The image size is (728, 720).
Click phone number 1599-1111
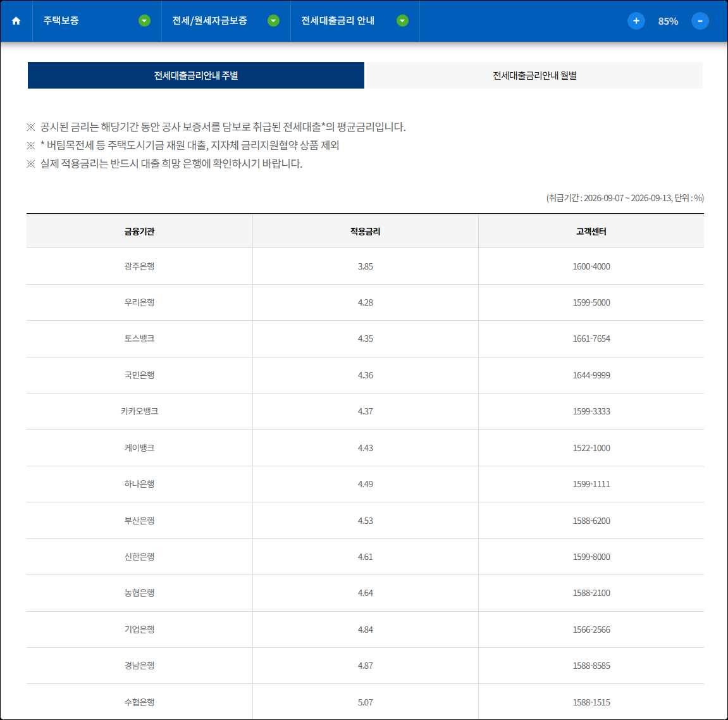pos(591,484)
